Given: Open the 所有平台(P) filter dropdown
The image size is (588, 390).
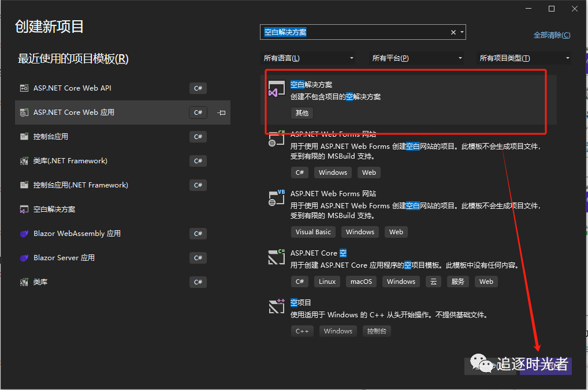Looking at the screenshot, I should pyautogui.click(x=416, y=58).
